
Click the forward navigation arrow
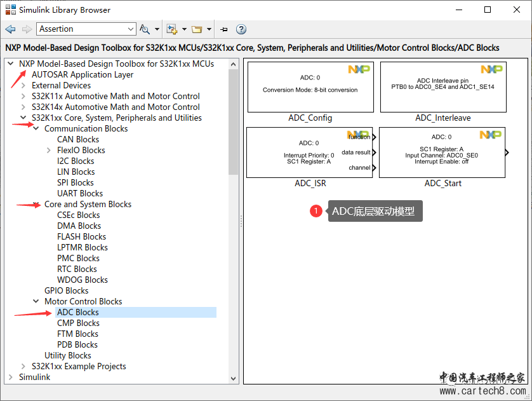tap(27, 29)
